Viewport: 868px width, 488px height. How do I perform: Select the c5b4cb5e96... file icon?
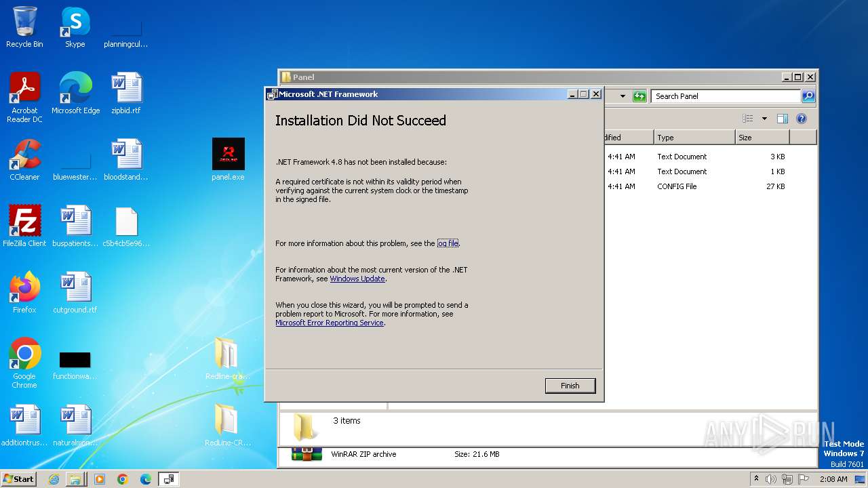point(125,226)
